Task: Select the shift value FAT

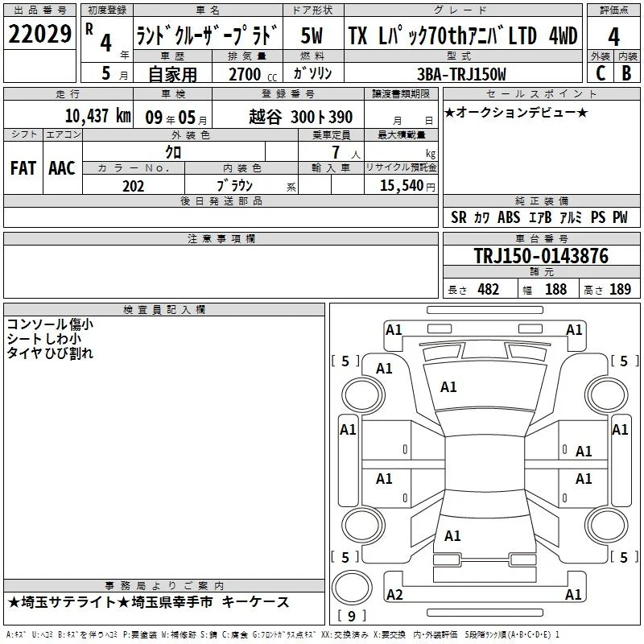Action: click(23, 168)
